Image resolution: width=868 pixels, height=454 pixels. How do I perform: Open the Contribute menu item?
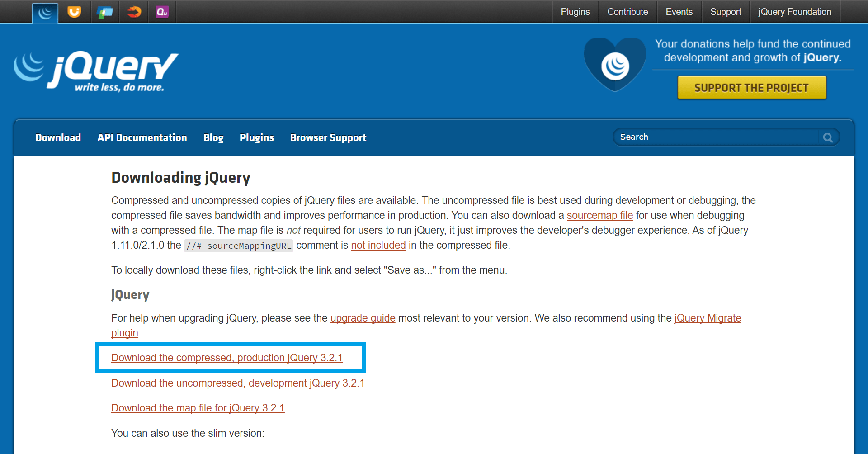point(627,12)
